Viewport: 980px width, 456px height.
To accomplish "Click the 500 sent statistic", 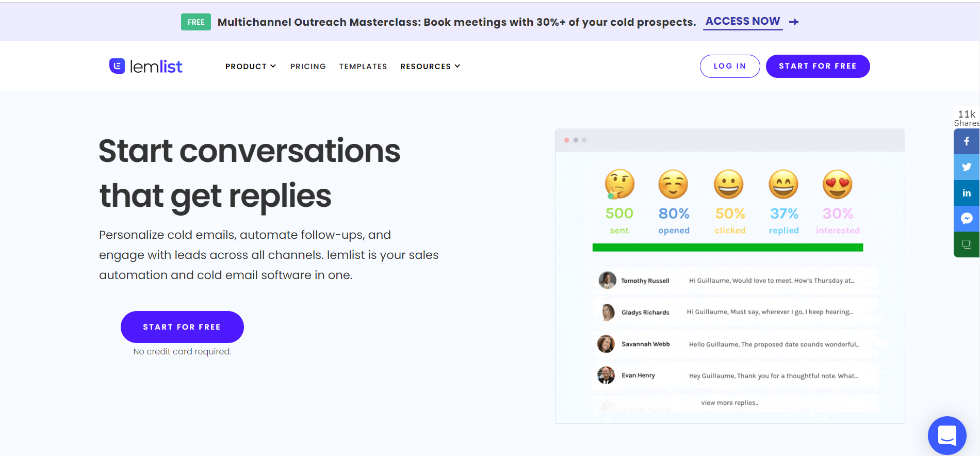I will (x=619, y=221).
